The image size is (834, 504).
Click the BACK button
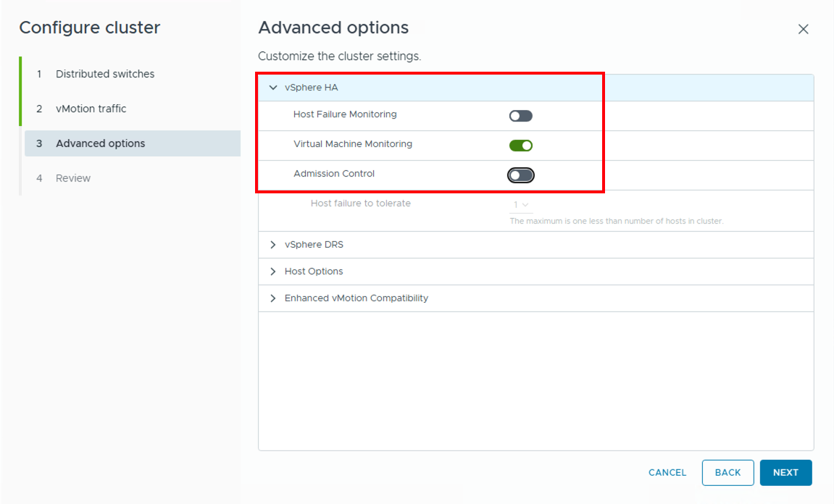[727, 472]
